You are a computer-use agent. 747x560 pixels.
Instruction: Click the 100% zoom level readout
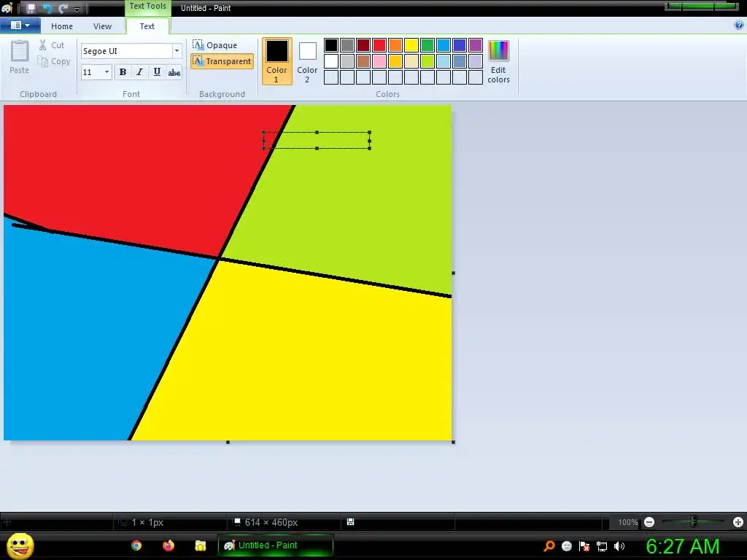tap(627, 522)
